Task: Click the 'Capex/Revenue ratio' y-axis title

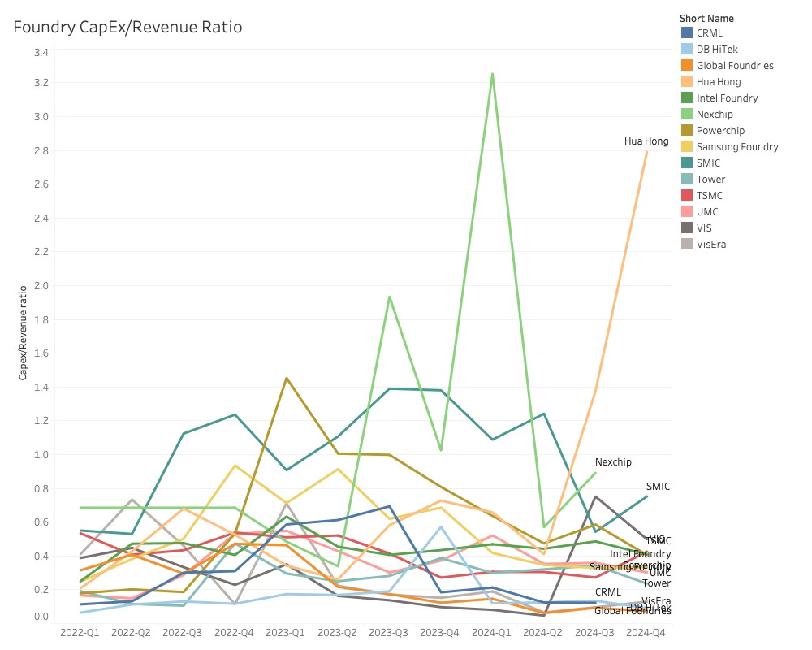Action: pyautogui.click(x=23, y=333)
